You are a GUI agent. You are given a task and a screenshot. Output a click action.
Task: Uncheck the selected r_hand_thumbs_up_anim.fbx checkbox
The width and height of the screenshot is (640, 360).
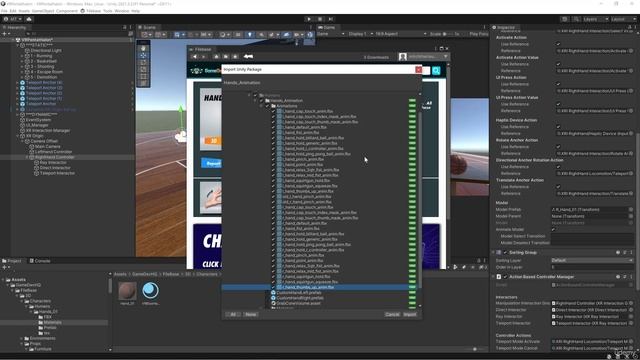273,287
